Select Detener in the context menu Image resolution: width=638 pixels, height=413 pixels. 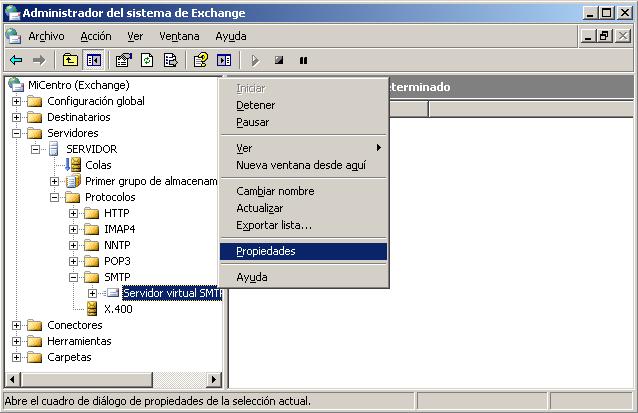(255, 105)
